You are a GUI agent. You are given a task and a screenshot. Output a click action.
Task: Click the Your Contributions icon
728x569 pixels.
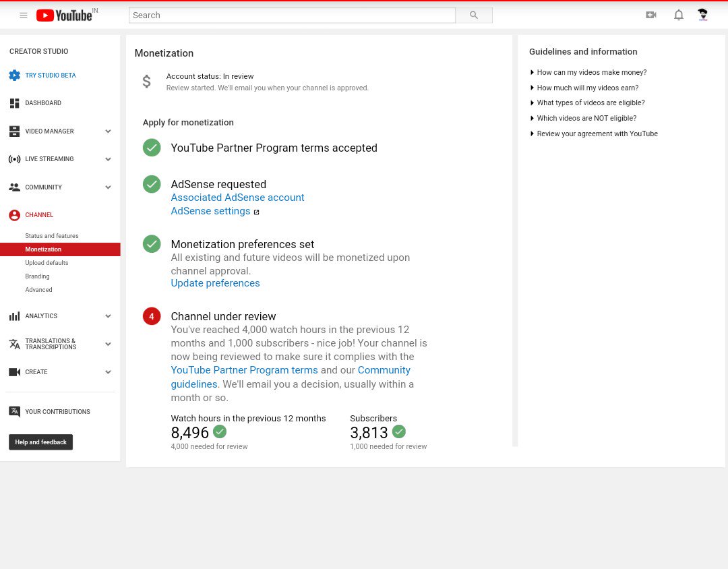click(14, 411)
